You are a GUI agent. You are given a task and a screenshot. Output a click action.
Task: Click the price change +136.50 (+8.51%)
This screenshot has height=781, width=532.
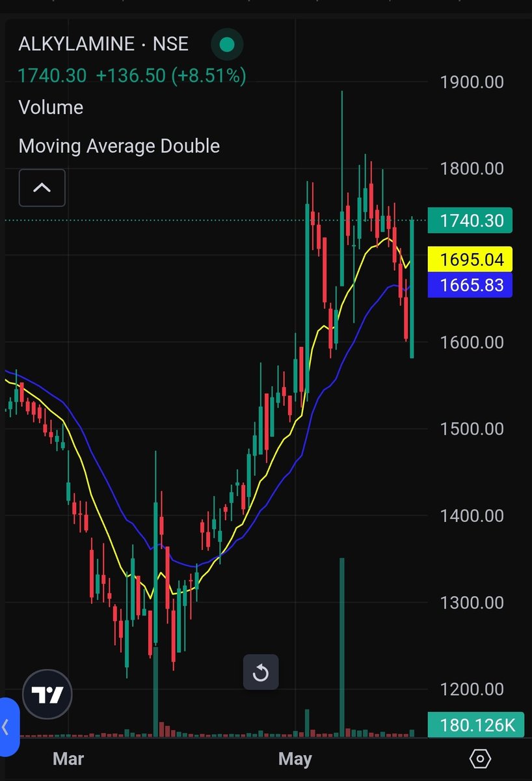tap(171, 75)
